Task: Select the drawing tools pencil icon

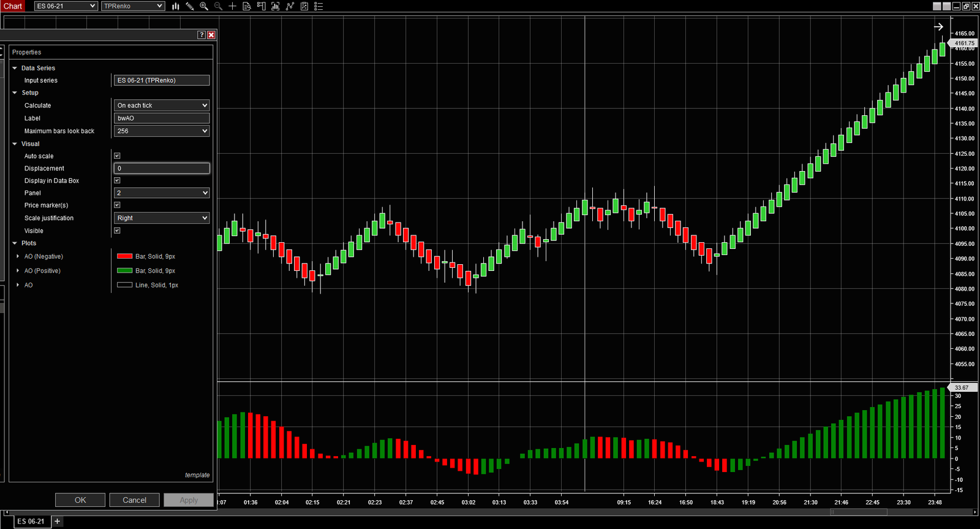Action: pos(190,6)
